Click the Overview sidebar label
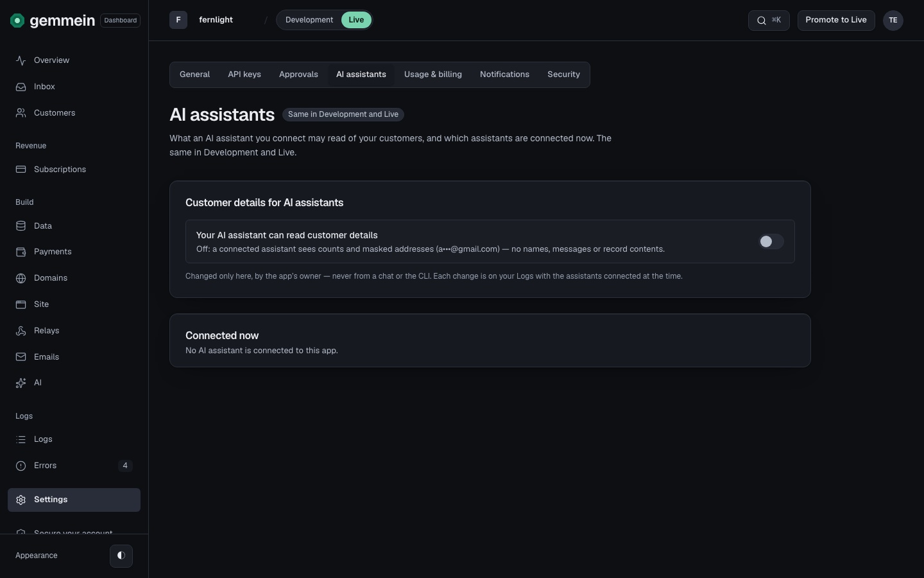The image size is (924, 578). coord(51,60)
